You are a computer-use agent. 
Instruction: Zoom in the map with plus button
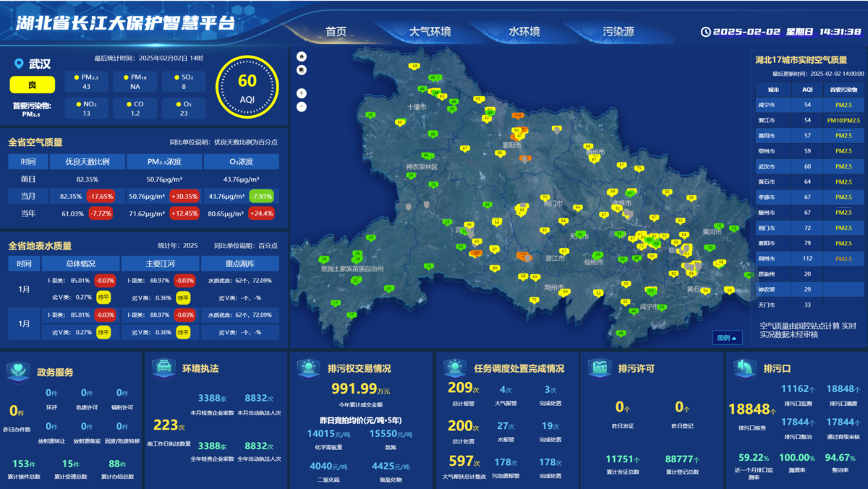[302, 93]
